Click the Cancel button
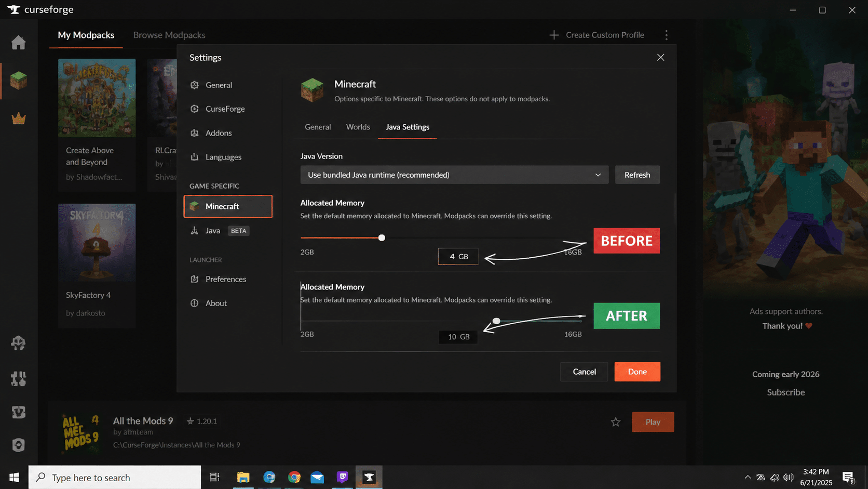 point(584,372)
